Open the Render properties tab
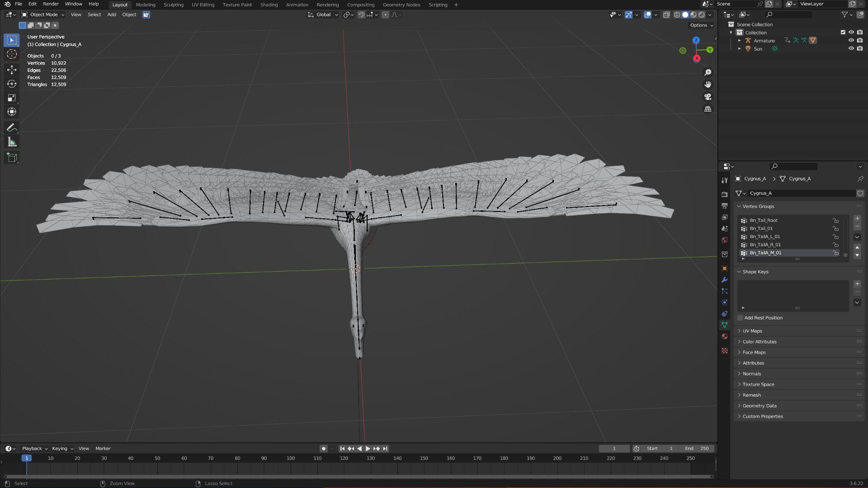The height and width of the screenshot is (488, 868). pos(725,194)
